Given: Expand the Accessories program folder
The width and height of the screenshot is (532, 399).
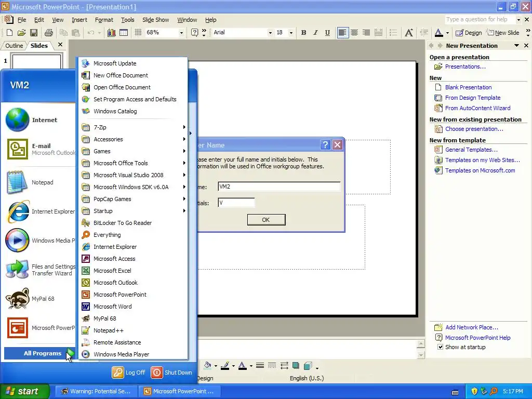Looking at the screenshot, I should click(134, 139).
